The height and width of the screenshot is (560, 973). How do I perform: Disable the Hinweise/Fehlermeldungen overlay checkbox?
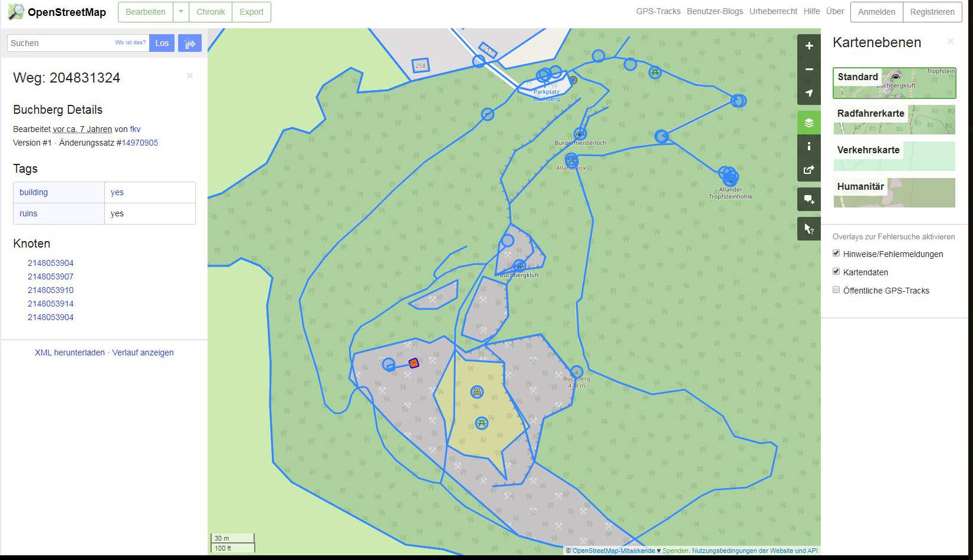click(x=836, y=253)
